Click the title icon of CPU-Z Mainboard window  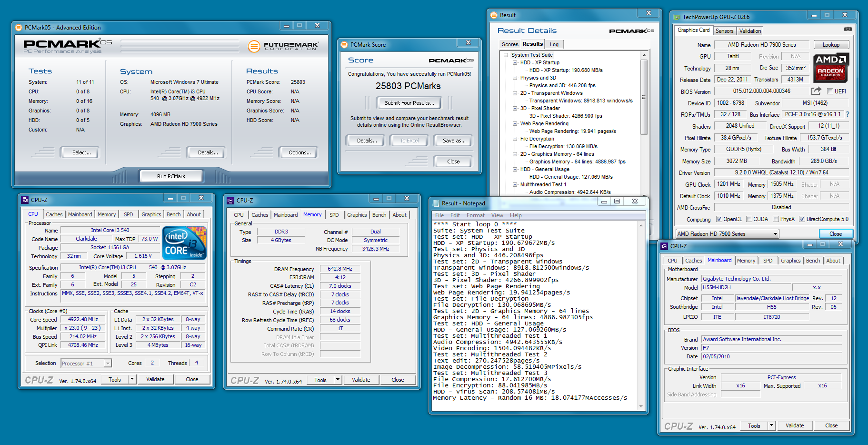[664, 246]
